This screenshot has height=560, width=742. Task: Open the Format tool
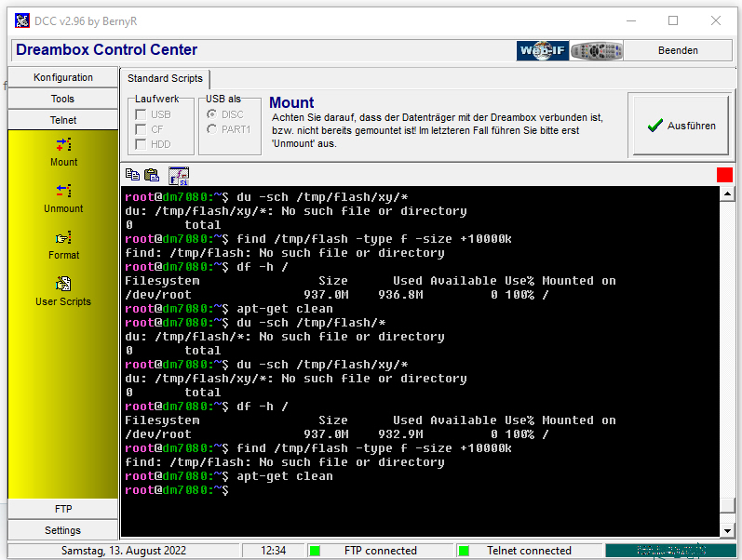63,238
